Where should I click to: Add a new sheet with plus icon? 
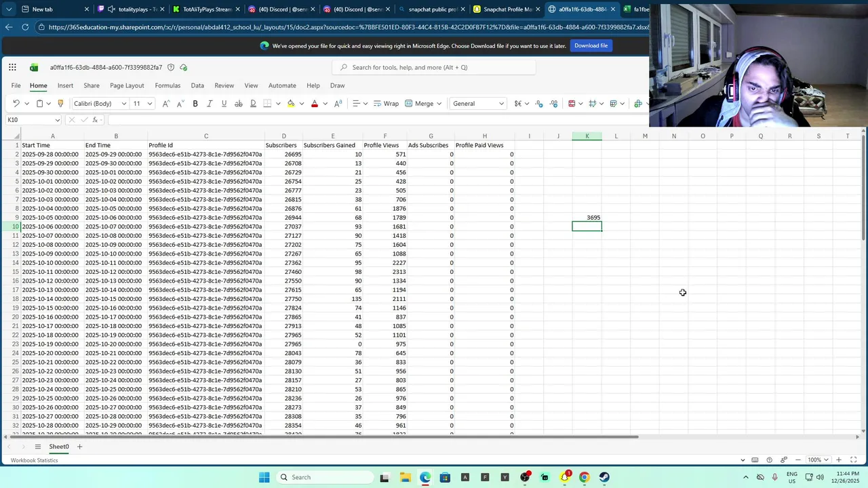[x=79, y=447]
